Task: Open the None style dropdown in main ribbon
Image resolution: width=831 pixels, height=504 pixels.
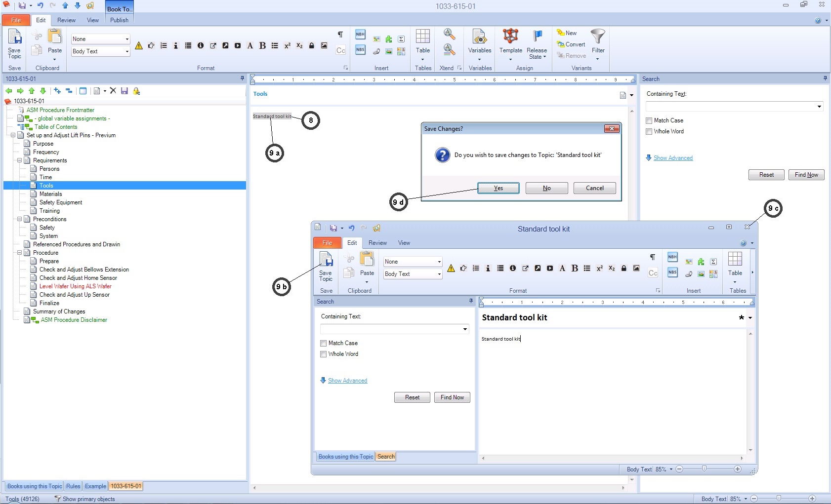Action: 126,39
